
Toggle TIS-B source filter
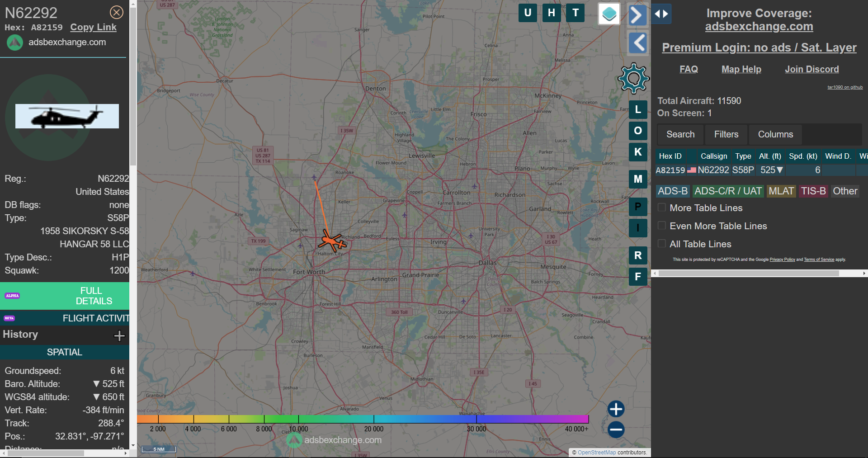click(x=813, y=191)
